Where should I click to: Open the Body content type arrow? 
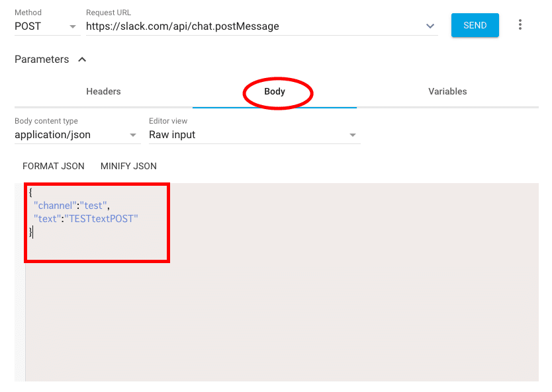[134, 136]
